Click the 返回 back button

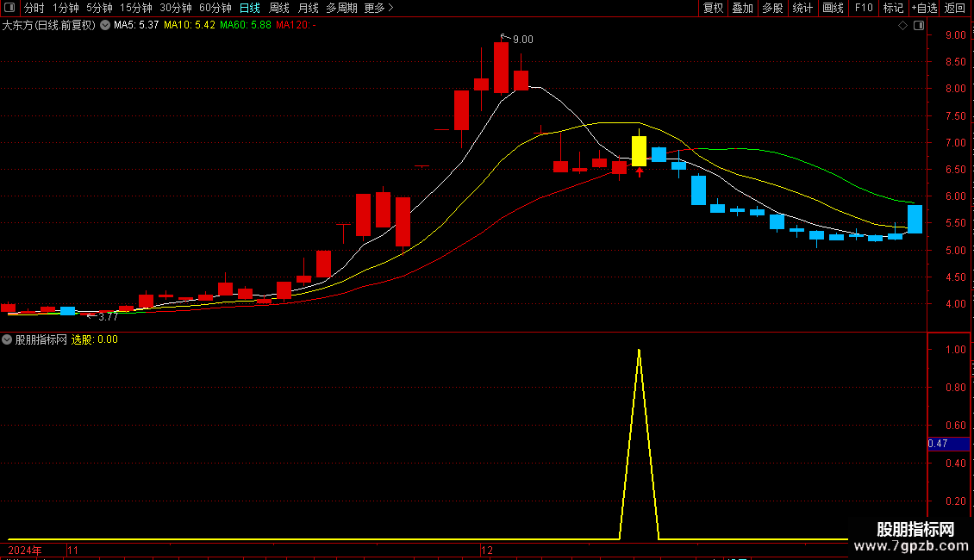(x=955, y=8)
